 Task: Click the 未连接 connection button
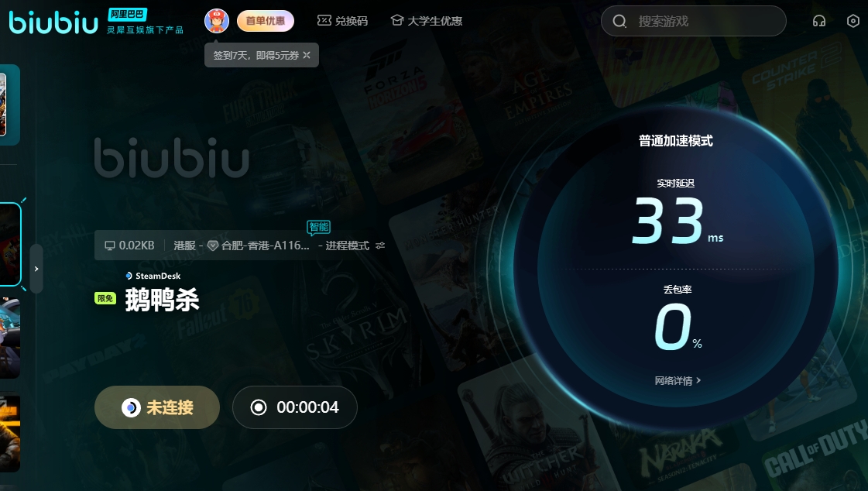157,407
